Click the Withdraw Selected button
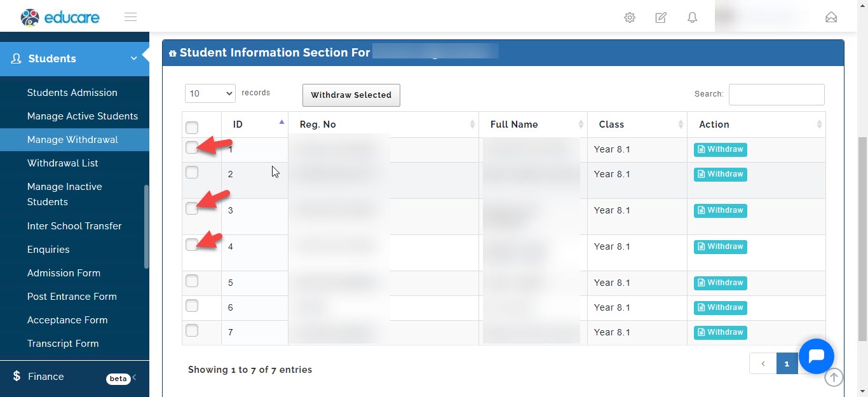Viewport: 868px width, 397px height. [351, 95]
